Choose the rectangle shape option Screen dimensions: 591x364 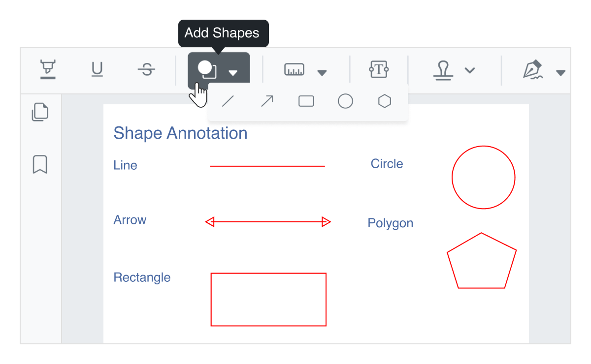[306, 101]
